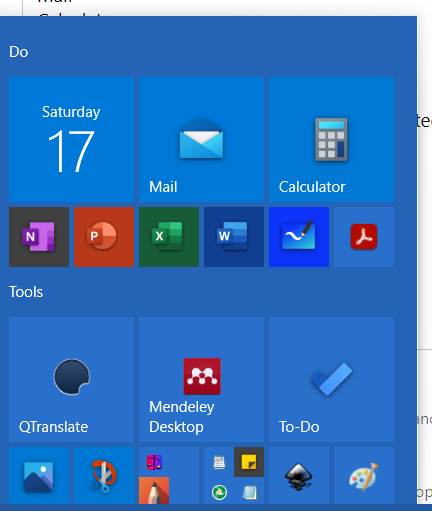Viewport: 432px width, 511px height.
Task: Launch the Calculator tile
Action: pyautogui.click(x=331, y=139)
